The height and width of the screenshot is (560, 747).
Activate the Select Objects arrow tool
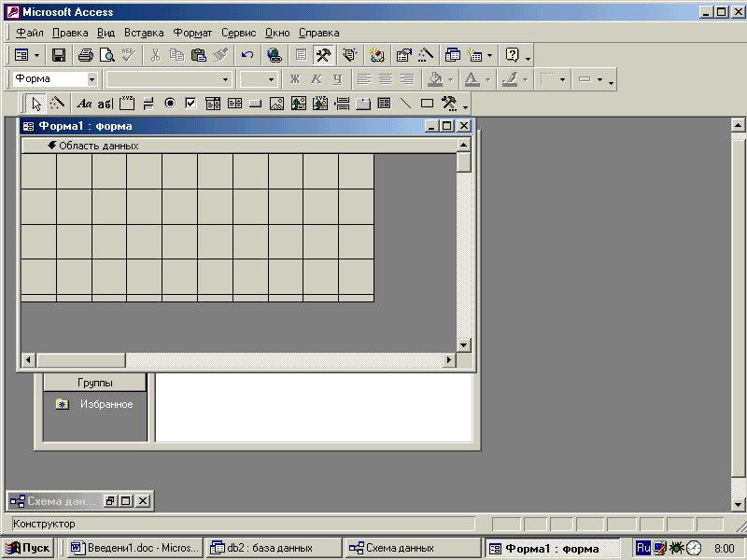pyautogui.click(x=35, y=104)
